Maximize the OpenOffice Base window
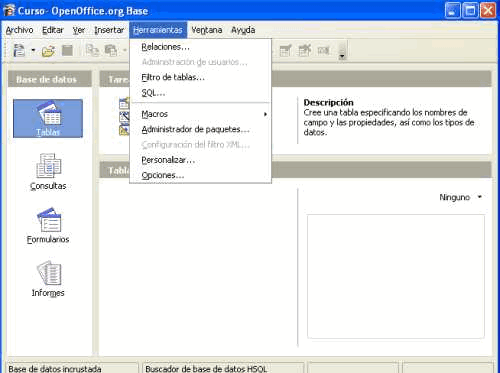500x373 pixels. 471,11
